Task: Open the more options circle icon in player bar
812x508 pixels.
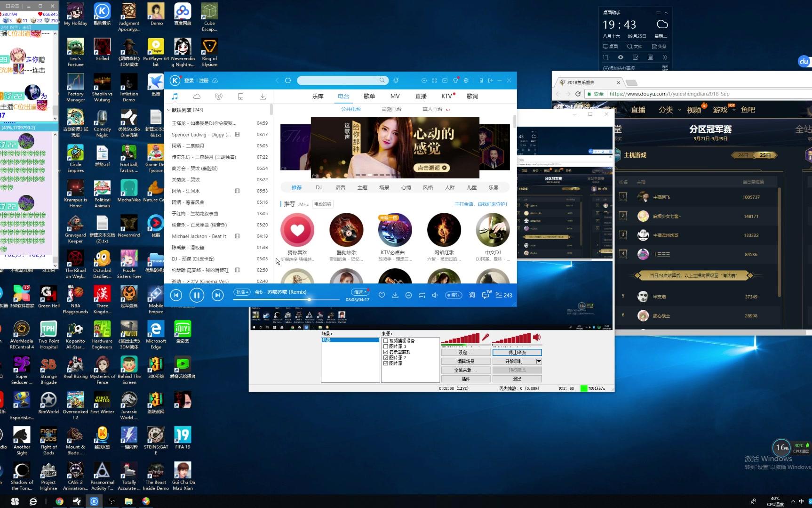Action: click(408, 295)
